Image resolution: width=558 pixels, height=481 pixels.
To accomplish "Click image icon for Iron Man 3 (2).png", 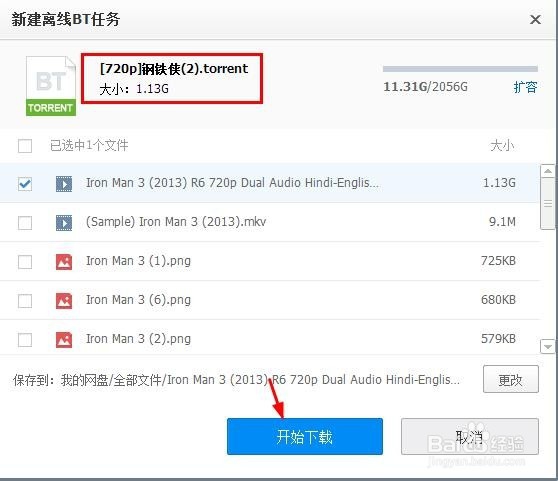I will click(64, 340).
